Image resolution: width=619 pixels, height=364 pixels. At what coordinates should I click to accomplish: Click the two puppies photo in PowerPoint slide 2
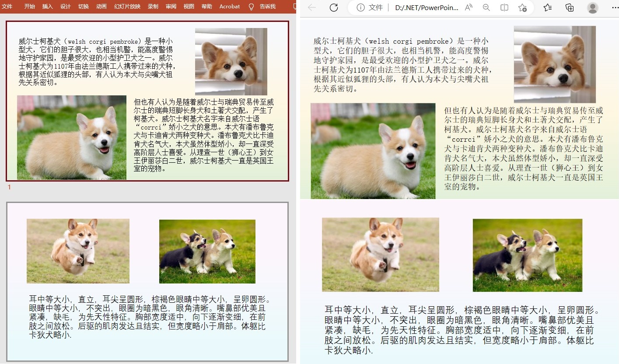(207, 252)
